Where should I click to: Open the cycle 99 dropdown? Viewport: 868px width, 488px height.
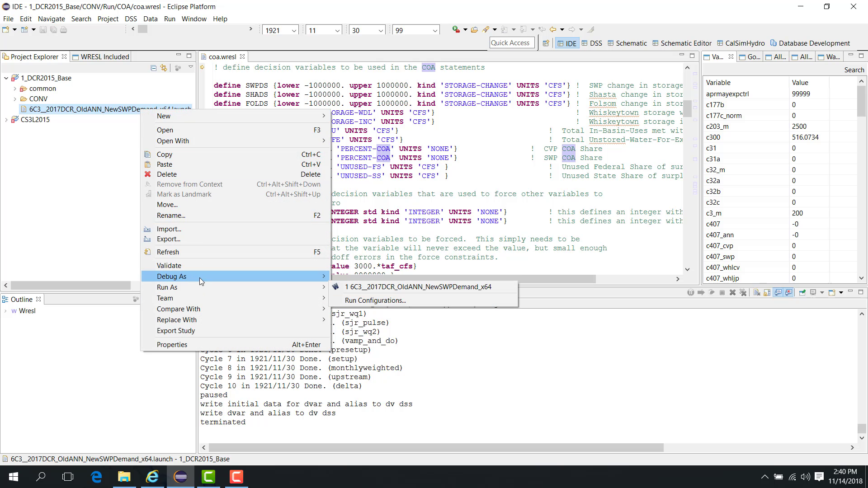pos(435,30)
